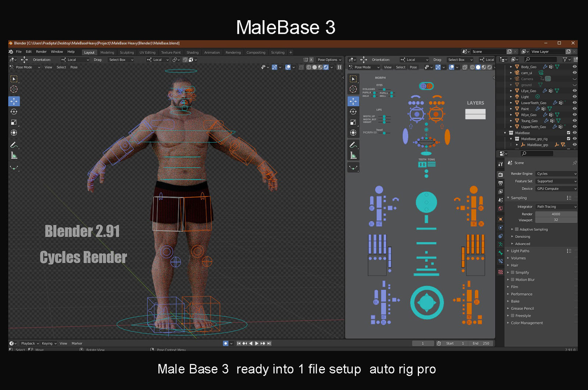Select the Rotate tool in right viewport
Screen dimensions: 588x390
coord(353,112)
